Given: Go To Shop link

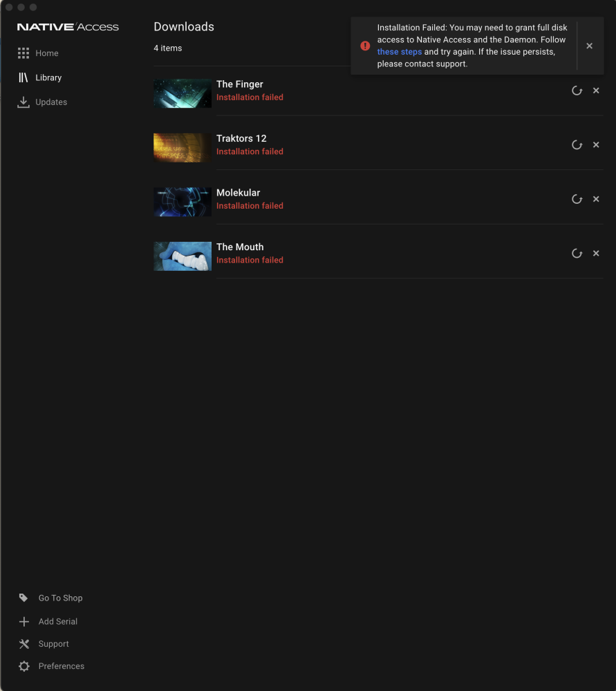Looking at the screenshot, I should 60,598.
